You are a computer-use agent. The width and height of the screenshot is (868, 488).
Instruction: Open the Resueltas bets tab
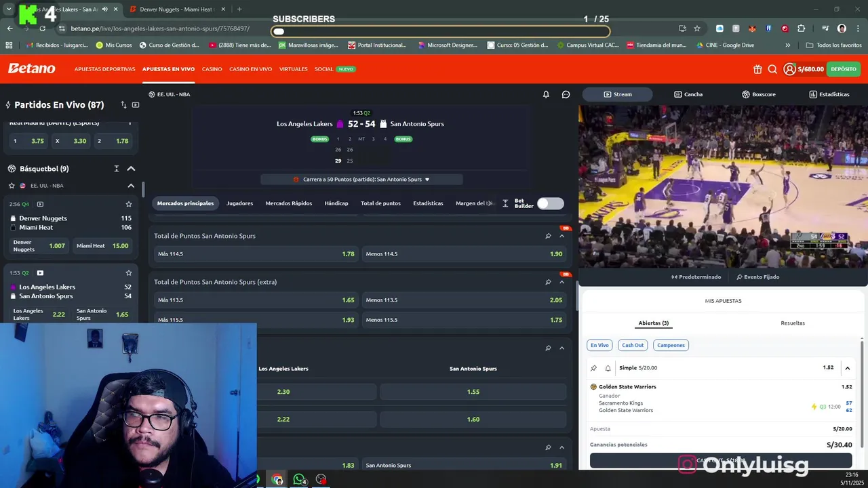pos(793,323)
